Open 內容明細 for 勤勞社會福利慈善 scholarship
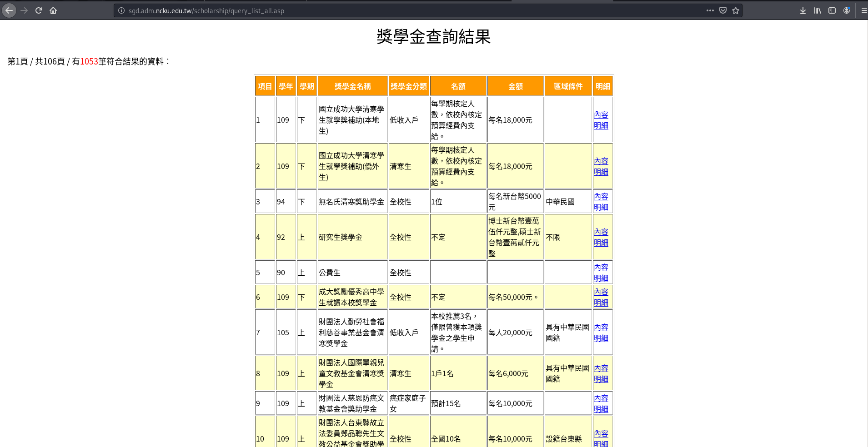This screenshot has height=447, width=868. point(601,333)
